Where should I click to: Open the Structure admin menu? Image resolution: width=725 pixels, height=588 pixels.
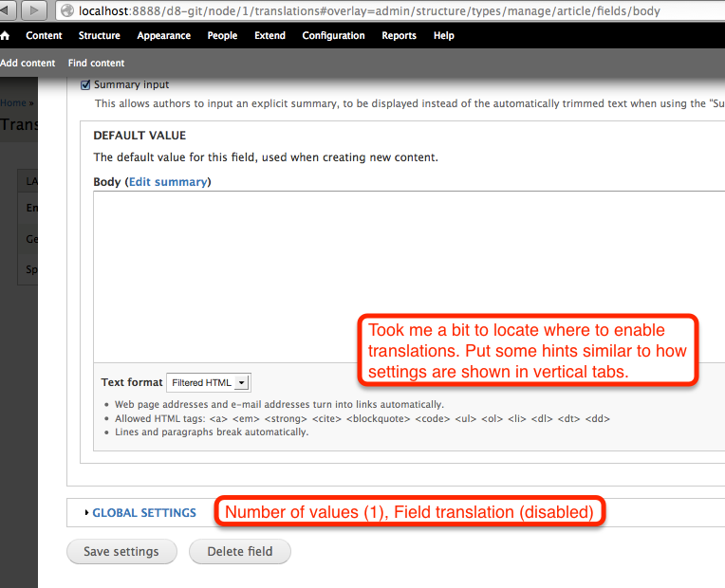(100, 36)
